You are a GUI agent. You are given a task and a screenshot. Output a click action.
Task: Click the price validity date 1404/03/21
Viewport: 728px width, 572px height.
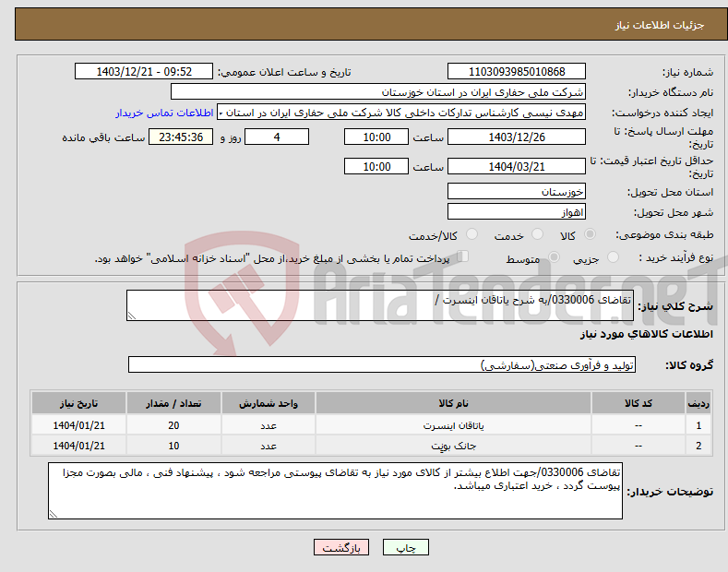517,166
